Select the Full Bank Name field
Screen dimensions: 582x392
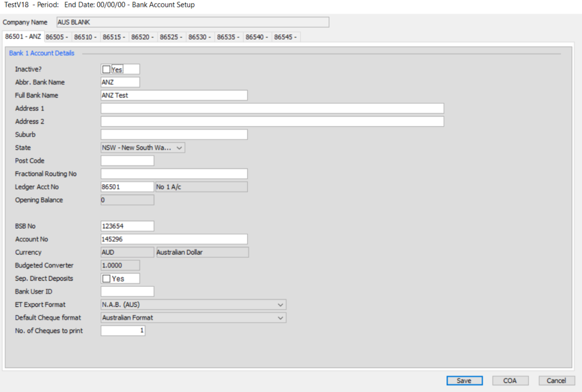click(174, 95)
